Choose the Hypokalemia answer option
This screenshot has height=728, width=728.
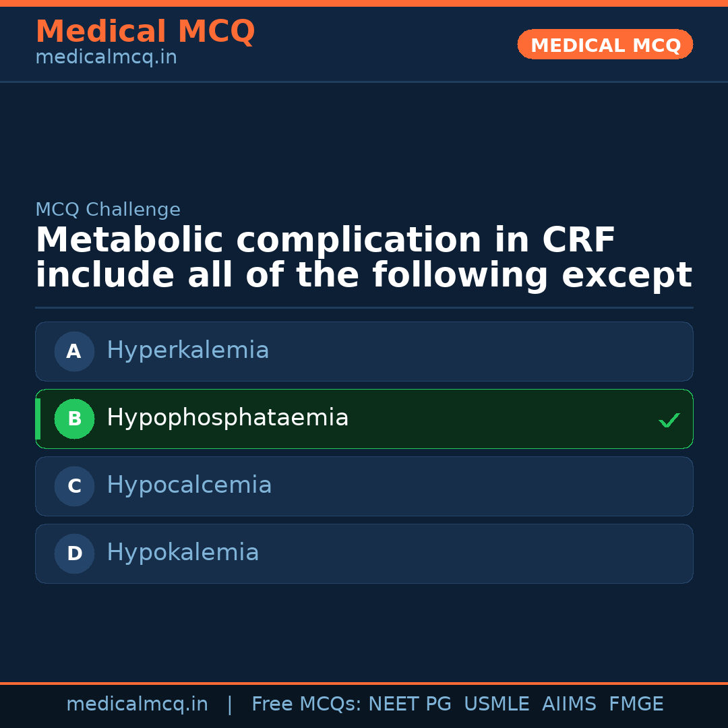(364, 553)
